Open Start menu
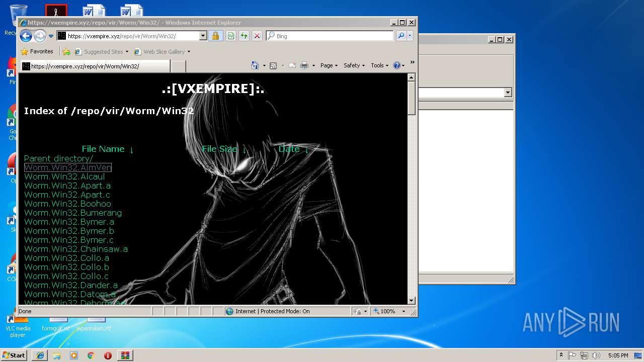 (14, 355)
